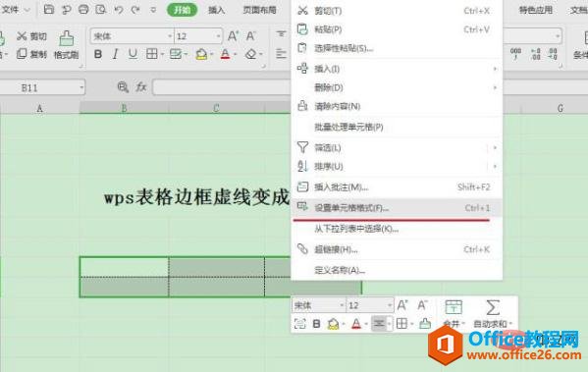Increase font size with ribbon A+ icon
Viewport: 588px width, 372px height.
[233, 36]
